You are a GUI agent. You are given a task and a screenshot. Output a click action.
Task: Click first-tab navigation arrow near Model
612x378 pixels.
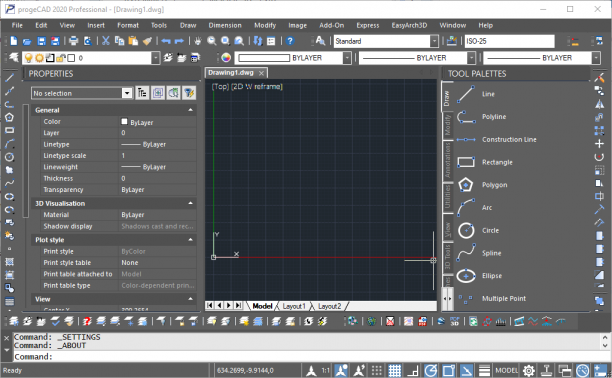click(210, 305)
